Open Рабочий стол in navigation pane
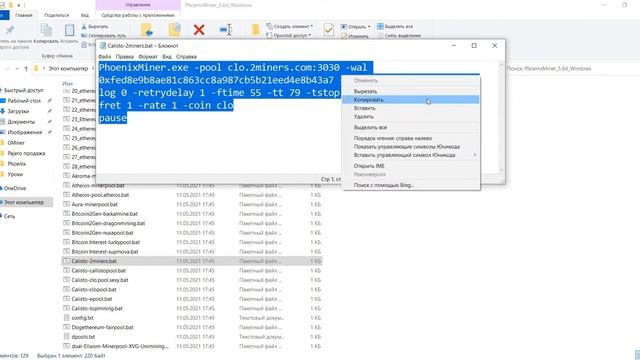This screenshot has height=360, width=640. coord(24,101)
